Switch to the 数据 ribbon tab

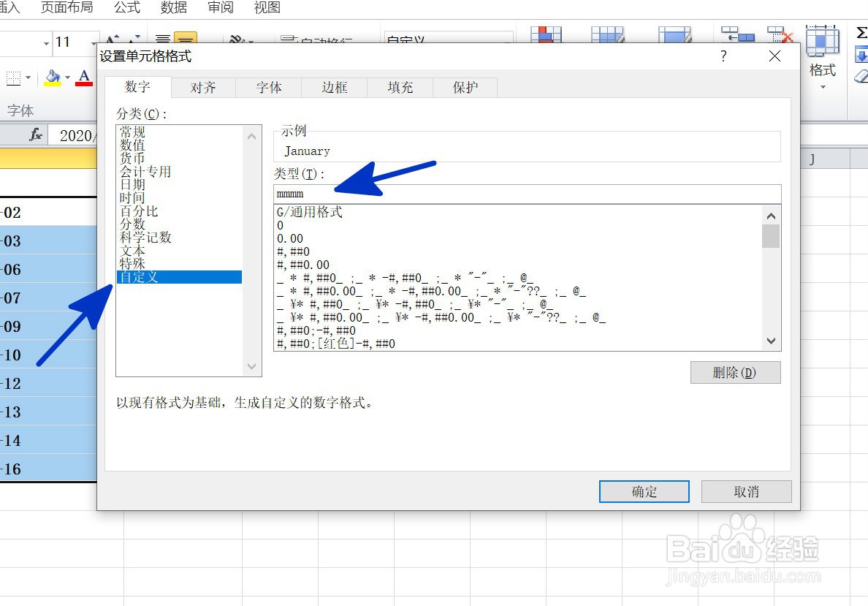(173, 8)
